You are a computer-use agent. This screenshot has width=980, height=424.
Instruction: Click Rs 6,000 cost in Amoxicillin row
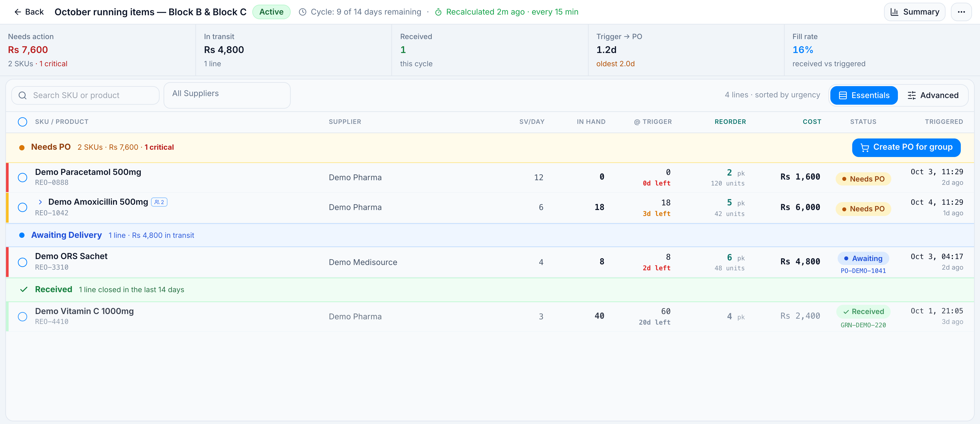point(800,207)
